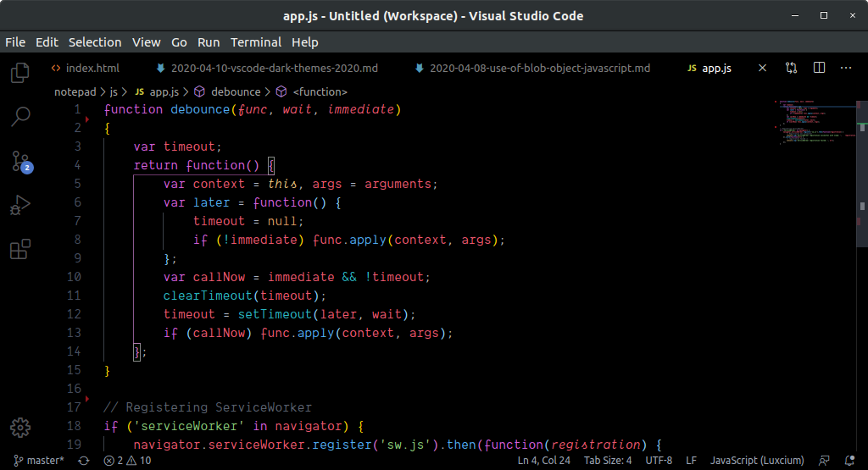Click null keyword on line 7

(x=282, y=221)
